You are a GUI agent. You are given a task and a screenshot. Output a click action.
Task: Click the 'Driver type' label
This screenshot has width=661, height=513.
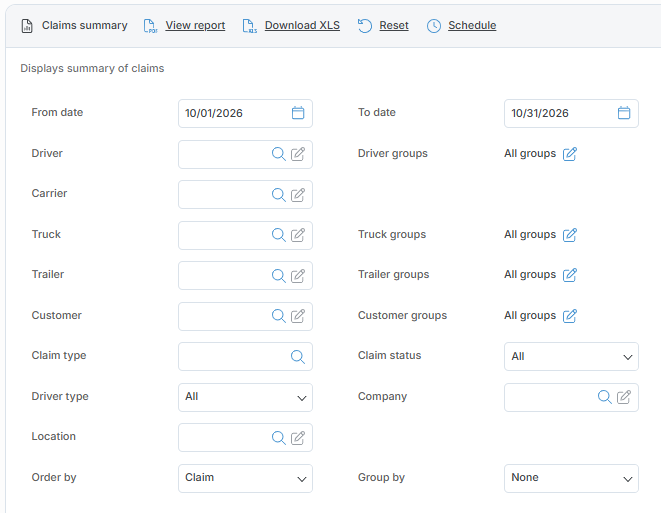60,396
